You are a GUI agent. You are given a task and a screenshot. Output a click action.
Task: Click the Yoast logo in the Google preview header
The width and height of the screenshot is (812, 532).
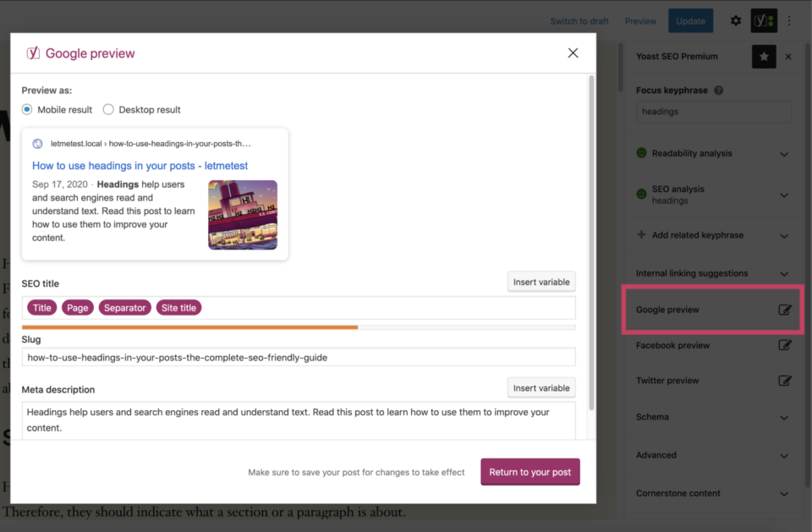pyautogui.click(x=32, y=52)
